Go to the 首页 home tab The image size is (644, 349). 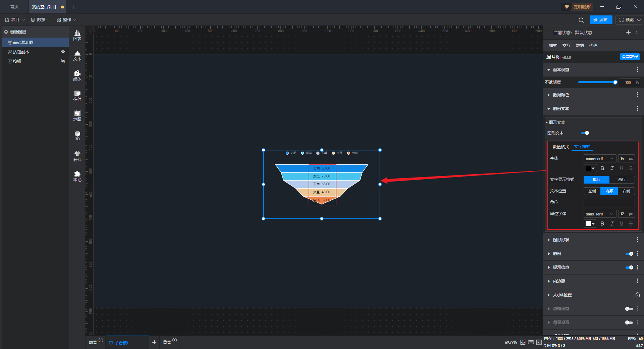coord(14,7)
